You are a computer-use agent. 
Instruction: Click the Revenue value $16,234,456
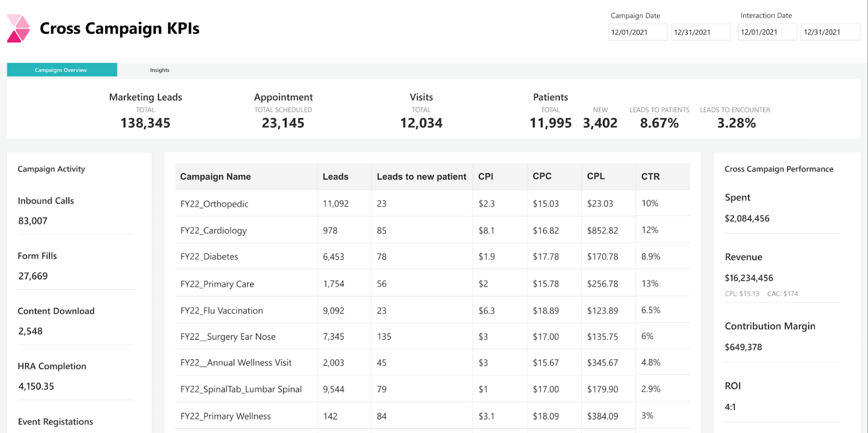(x=749, y=278)
